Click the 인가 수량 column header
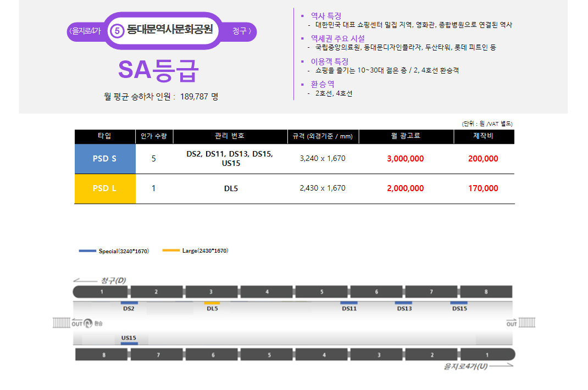 154,136
